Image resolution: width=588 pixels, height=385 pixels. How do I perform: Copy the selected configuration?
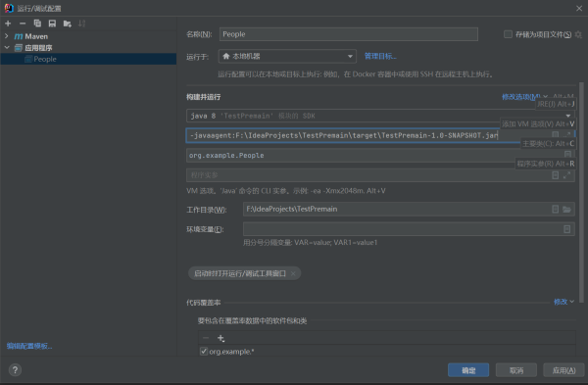click(x=37, y=24)
